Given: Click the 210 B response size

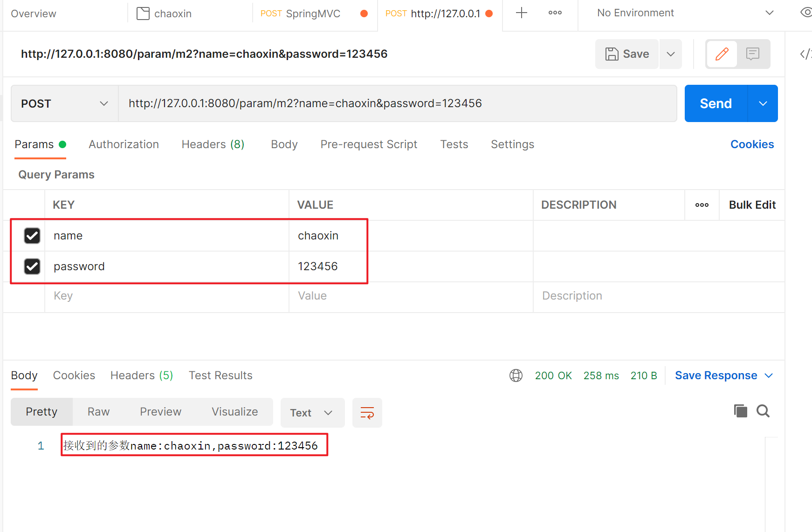Looking at the screenshot, I should coord(644,375).
